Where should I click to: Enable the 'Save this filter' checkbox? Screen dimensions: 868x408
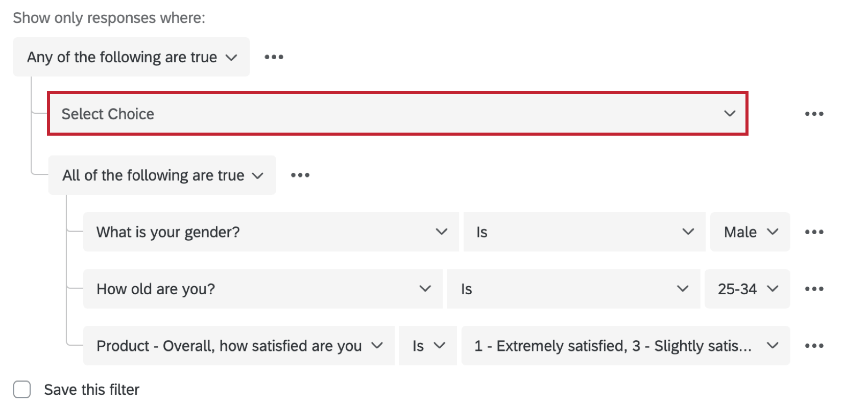pos(21,389)
